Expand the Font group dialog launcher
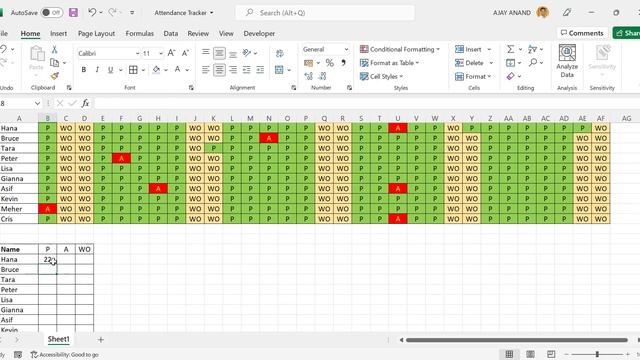 coord(191,88)
